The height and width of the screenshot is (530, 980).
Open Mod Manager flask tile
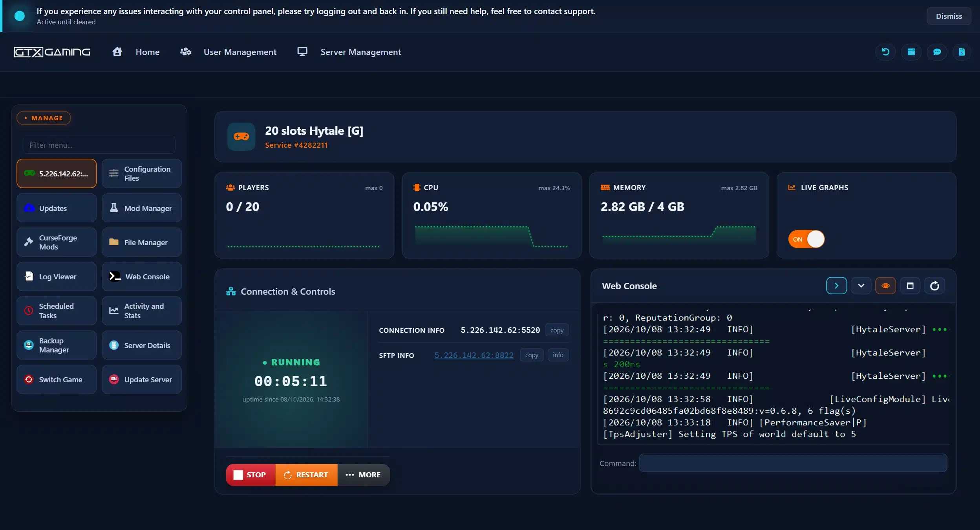142,208
